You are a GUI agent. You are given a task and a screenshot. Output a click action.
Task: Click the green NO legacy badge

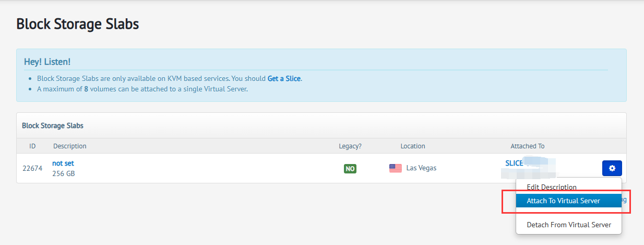(x=350, y=169)
